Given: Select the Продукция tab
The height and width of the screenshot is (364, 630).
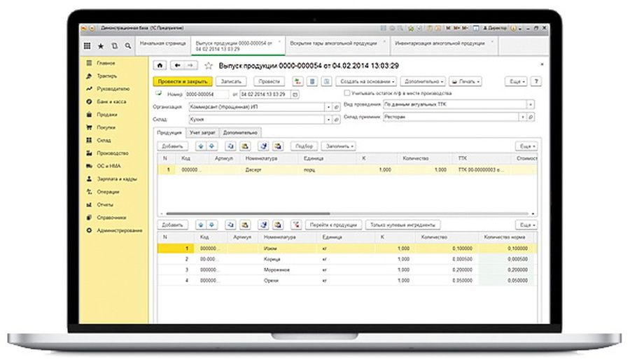Looking at the screenshot, I should tap(169, 132).
